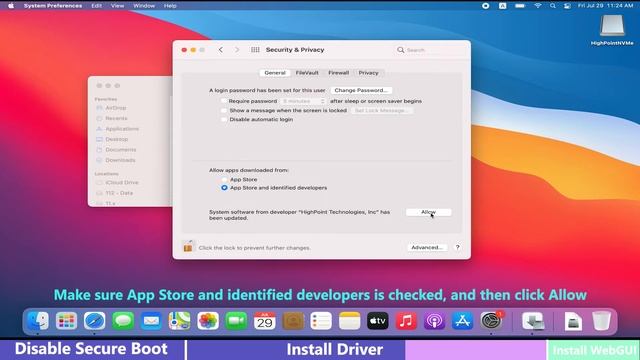Open Calendar showing 29 in dock
Image resolution: width=640 pixels, height=360 pixels.
(264, 321)
